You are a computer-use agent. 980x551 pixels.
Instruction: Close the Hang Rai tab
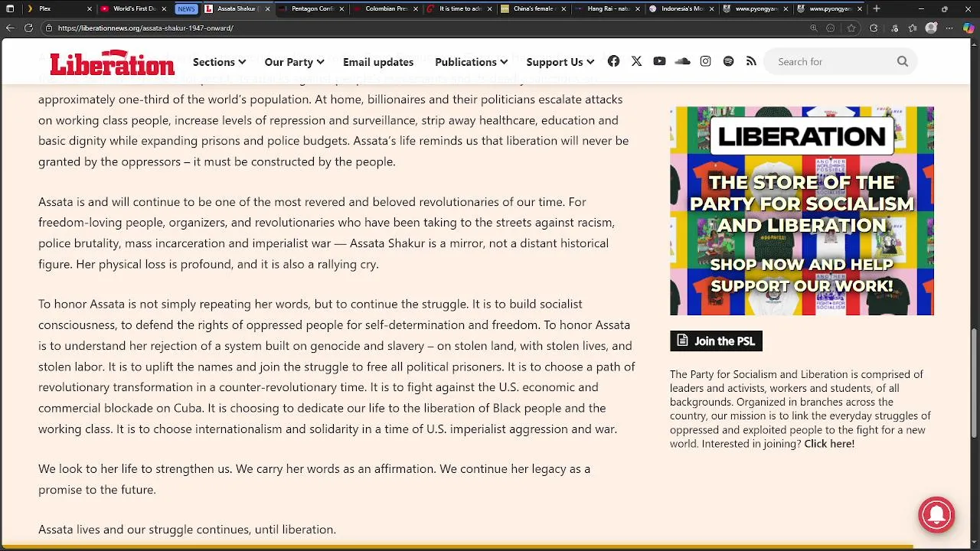pos(638,8)
